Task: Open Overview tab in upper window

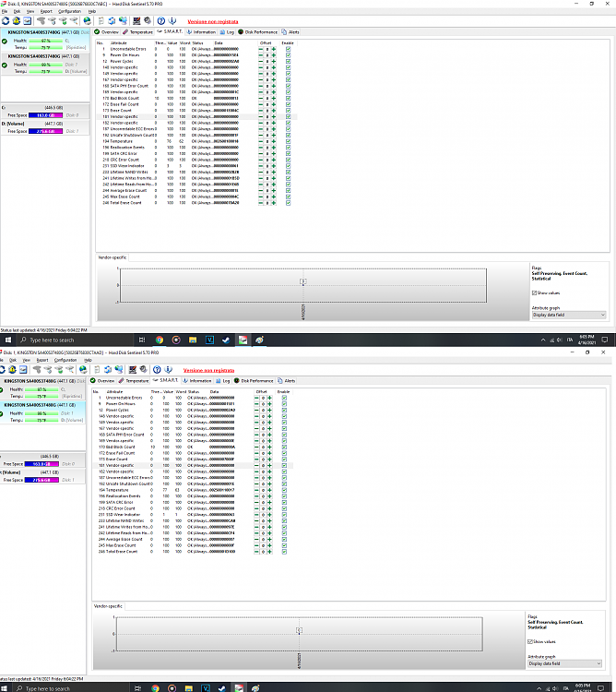Action: click(106, 32)
